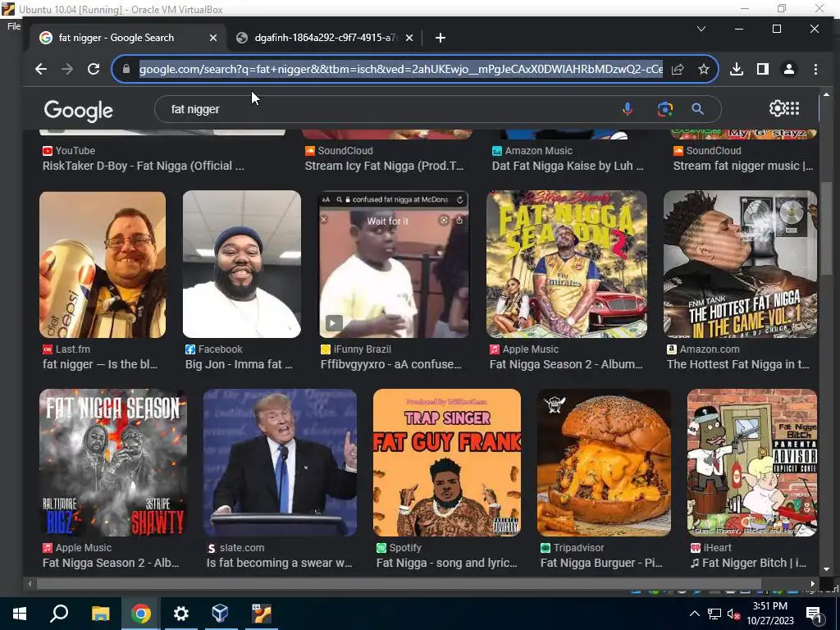
Task: Open the iHeart cartoon cover thumbnail
Action: point(752,463)
